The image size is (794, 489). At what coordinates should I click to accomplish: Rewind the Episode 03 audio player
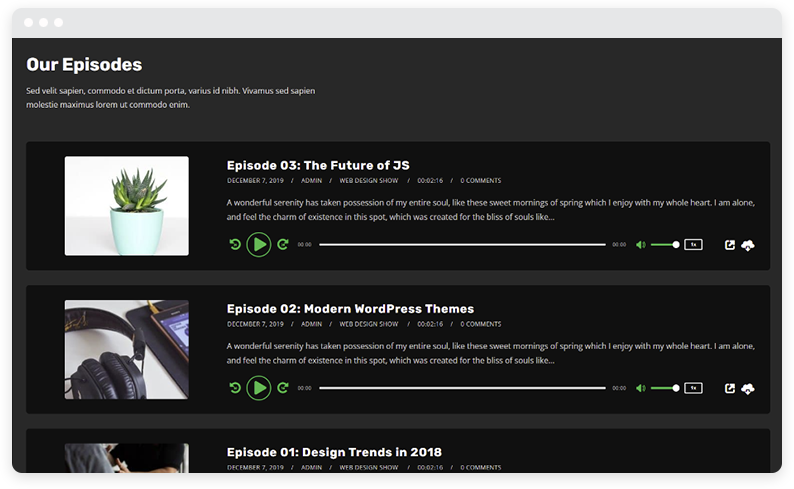(x=234, y=244)
